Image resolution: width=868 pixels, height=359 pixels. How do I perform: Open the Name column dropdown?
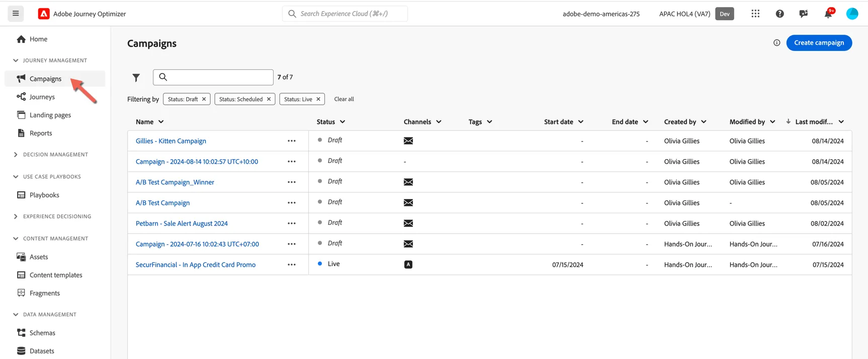161,122
